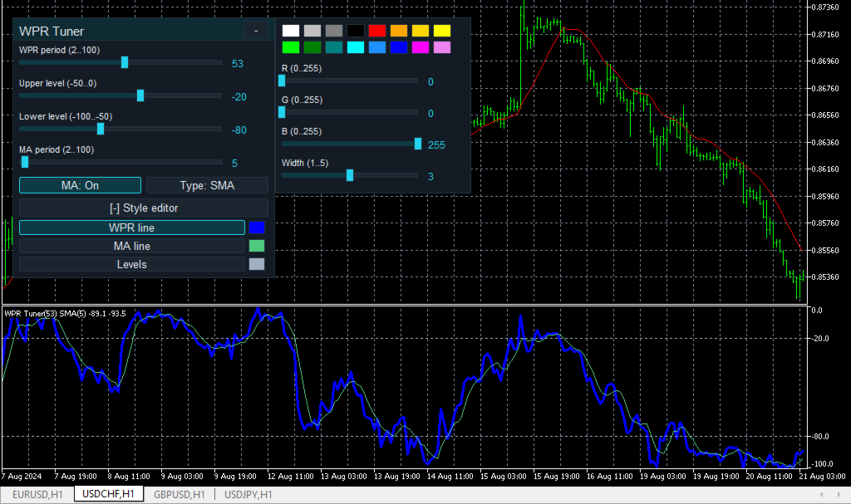The width and height of the screenshot is (851, 504).
Task: Click the B channel value 255
Action: (x=436, y=144)
